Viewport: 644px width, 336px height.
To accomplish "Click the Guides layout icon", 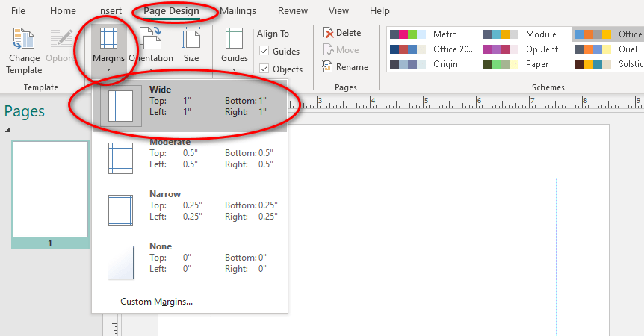I will [235, 40].
